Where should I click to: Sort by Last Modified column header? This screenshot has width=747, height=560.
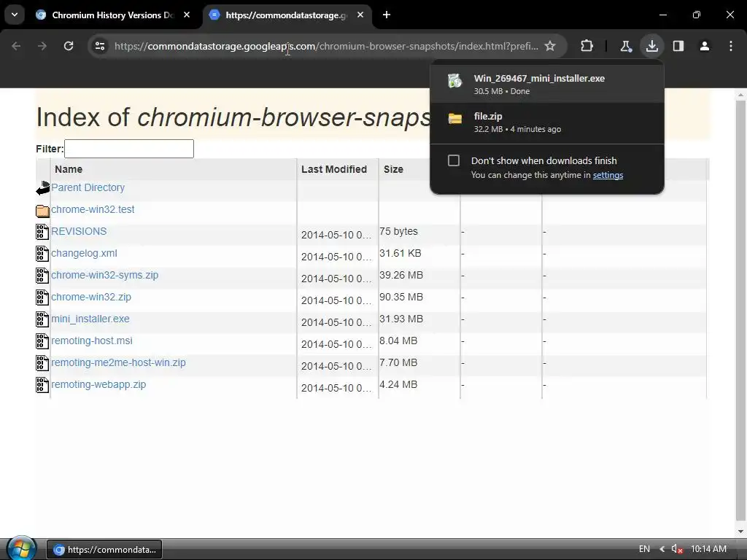coord(334,169)
